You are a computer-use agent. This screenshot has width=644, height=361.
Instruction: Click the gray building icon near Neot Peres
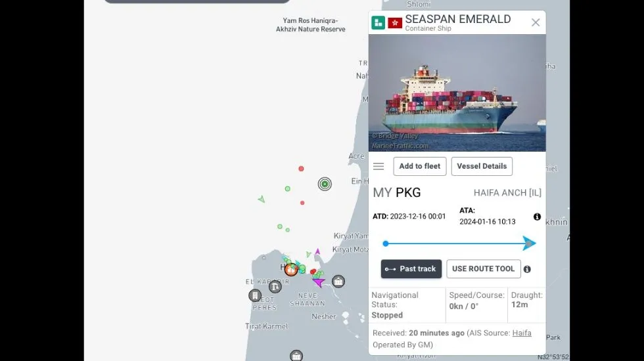click(x=255, y=295)
